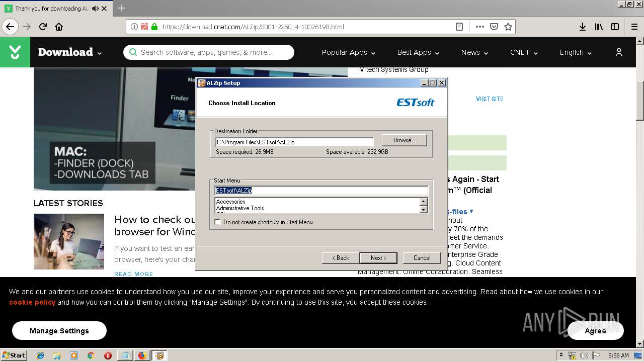Viewport: 644px width, 362px height.
Task: Click the Back button in setup
Action: pyautogui.click(x=341, y=258)
